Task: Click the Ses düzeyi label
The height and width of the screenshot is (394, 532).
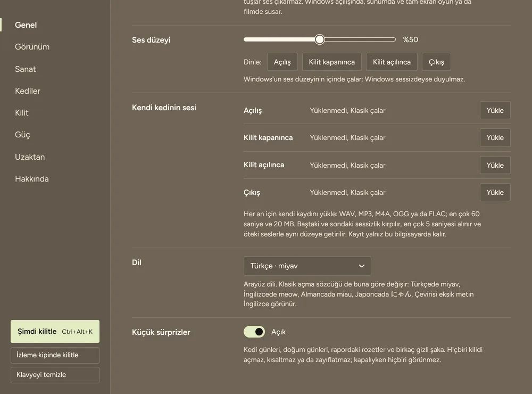Action: (x=151, y=40)
